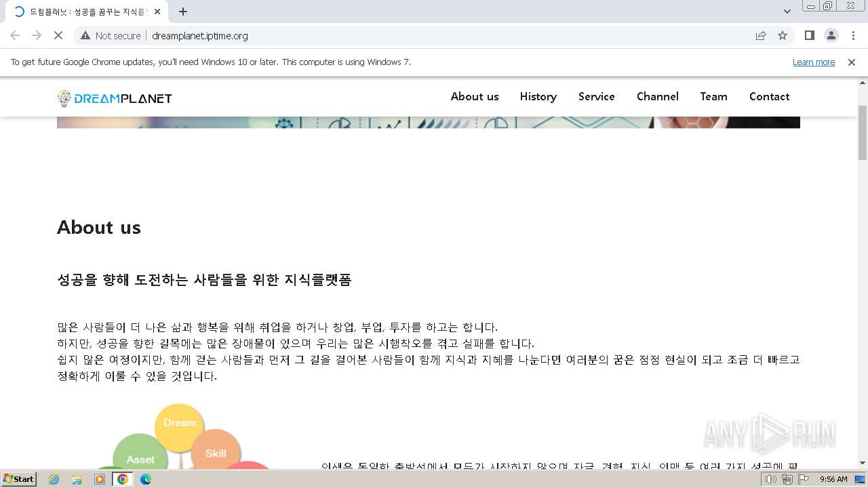868x488 pixels.
Task: Click the About us heading
Action: pyautogui.click(x=99, y=227)
